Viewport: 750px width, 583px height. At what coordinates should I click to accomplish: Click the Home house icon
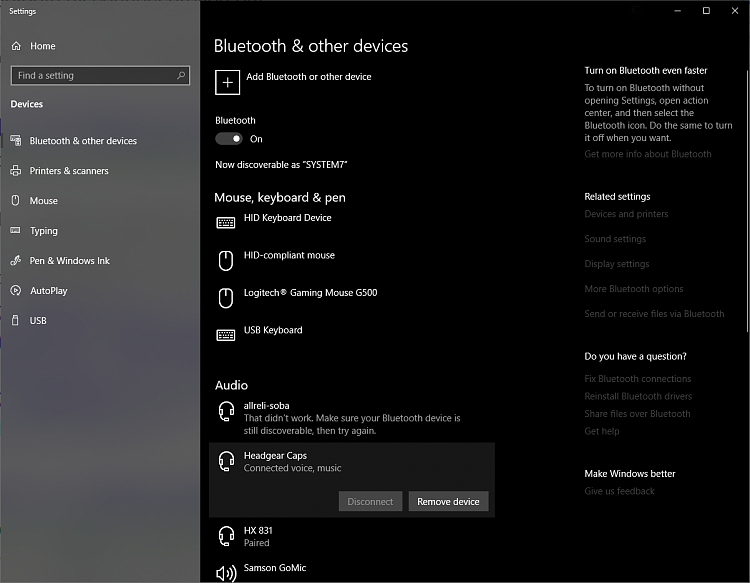point(16,46)
